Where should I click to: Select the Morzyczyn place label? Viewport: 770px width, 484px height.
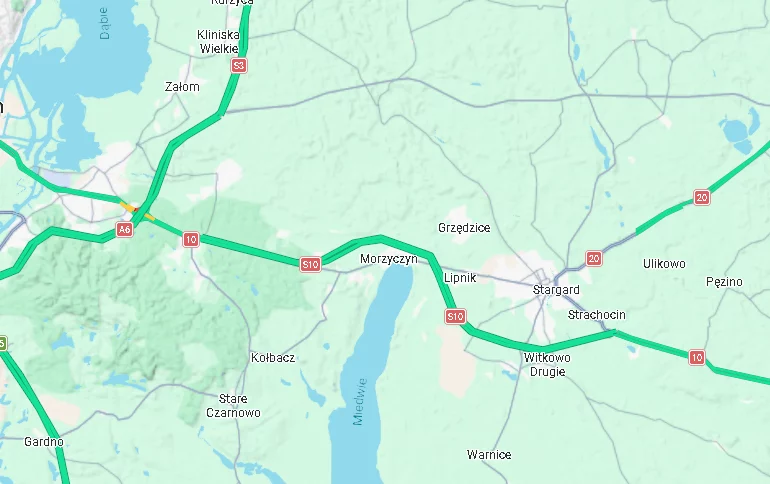389,259
